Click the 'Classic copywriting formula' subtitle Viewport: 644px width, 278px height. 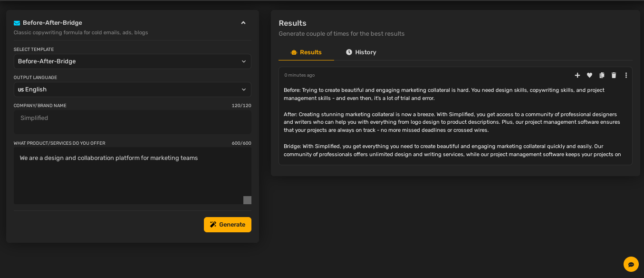[81, 33]
